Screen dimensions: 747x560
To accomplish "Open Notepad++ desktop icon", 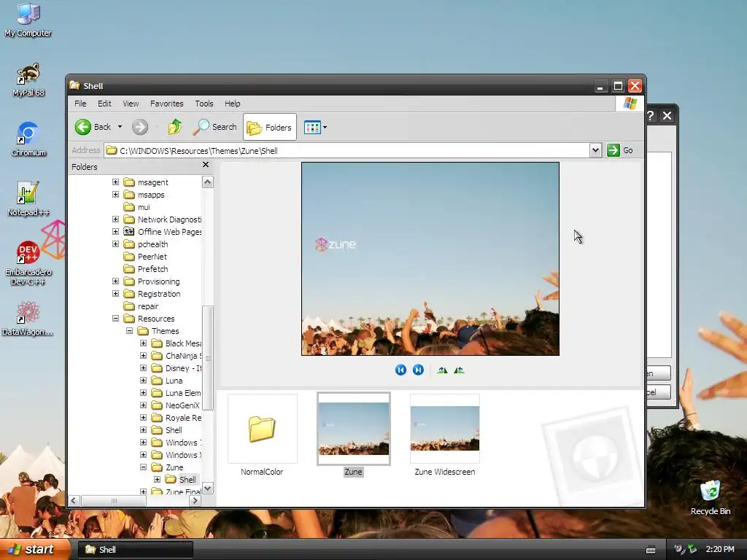I will (28, 199).
